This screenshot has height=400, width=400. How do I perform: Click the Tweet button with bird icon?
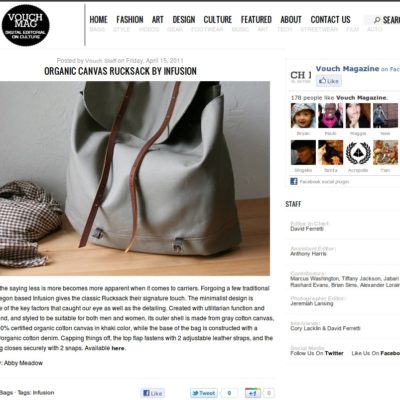pos(204,393)
